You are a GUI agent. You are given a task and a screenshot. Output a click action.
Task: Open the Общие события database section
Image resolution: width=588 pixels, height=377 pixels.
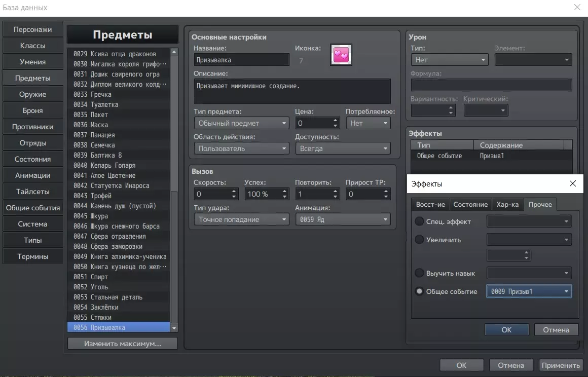click(x=32, y=208)
